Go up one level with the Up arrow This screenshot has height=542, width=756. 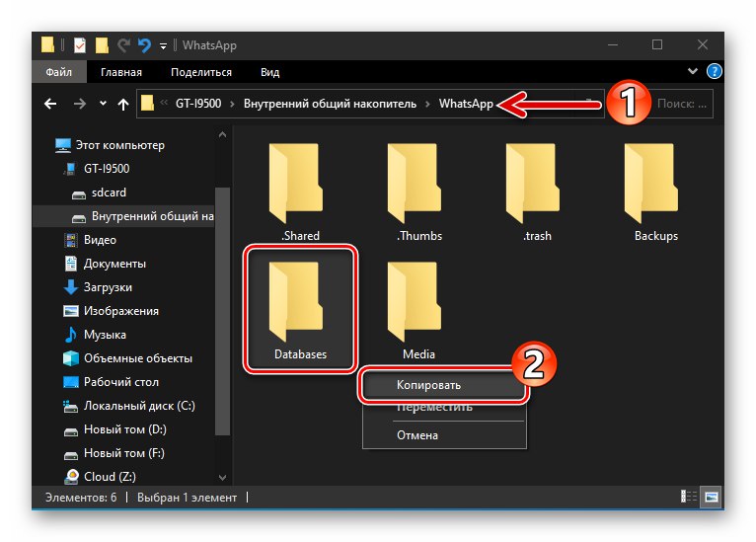[x=123, y=105]
